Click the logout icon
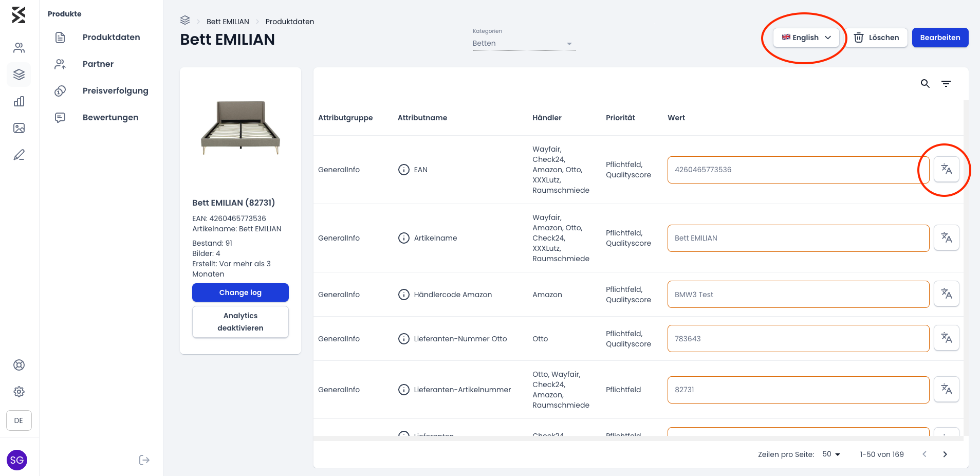 pyautogui.click(x=144, y=460)
